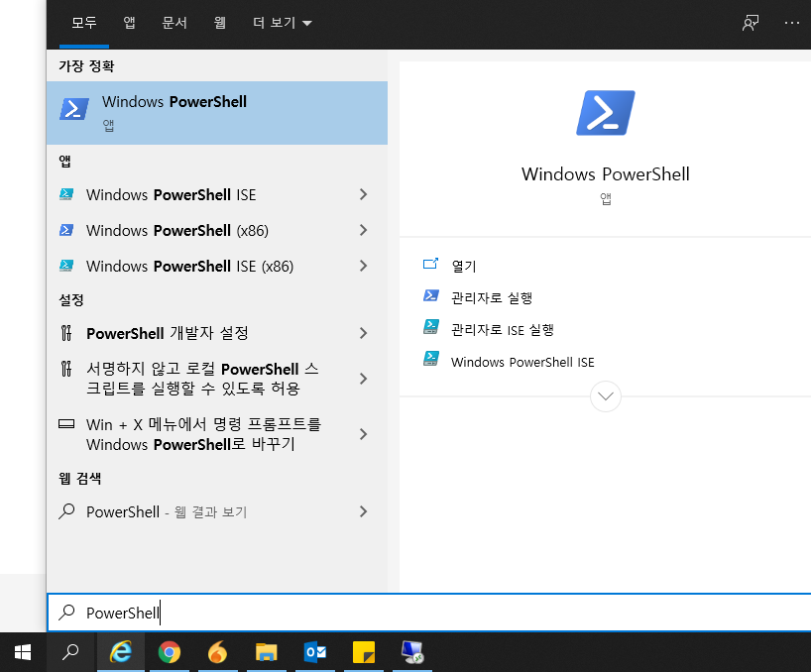Click the large PowerShell logo in preview pane
811x672 pixels.
coord(606,113)
